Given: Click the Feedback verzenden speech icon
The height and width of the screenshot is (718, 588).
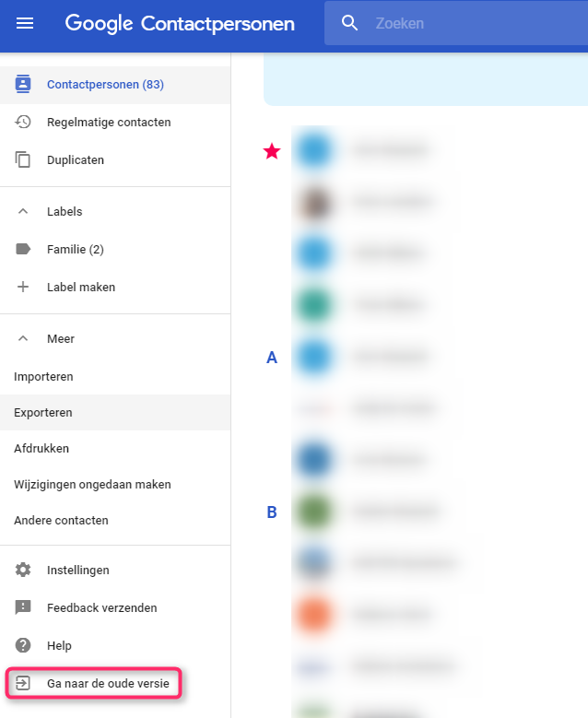Looking at the screenshot, I should click(23, 607).
